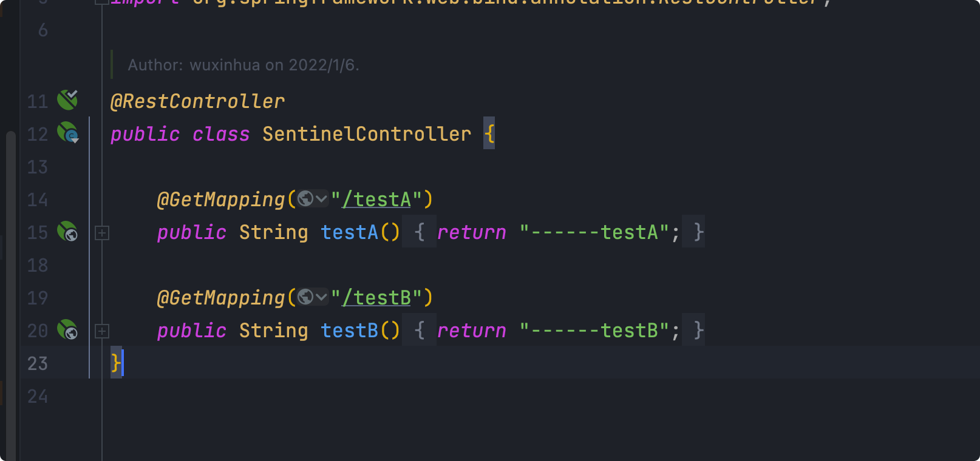Click the vertical scrollbar thumb on left edge
This screenshot has width=980, height=461.
(10, 291)
